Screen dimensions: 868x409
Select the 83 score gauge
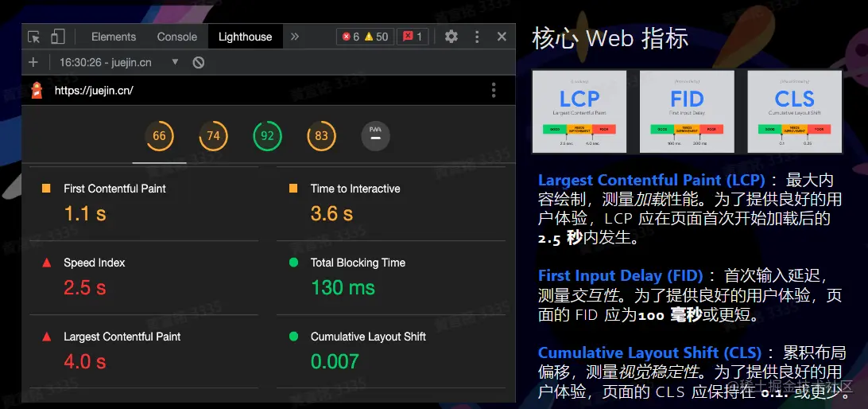pos(322,136)
